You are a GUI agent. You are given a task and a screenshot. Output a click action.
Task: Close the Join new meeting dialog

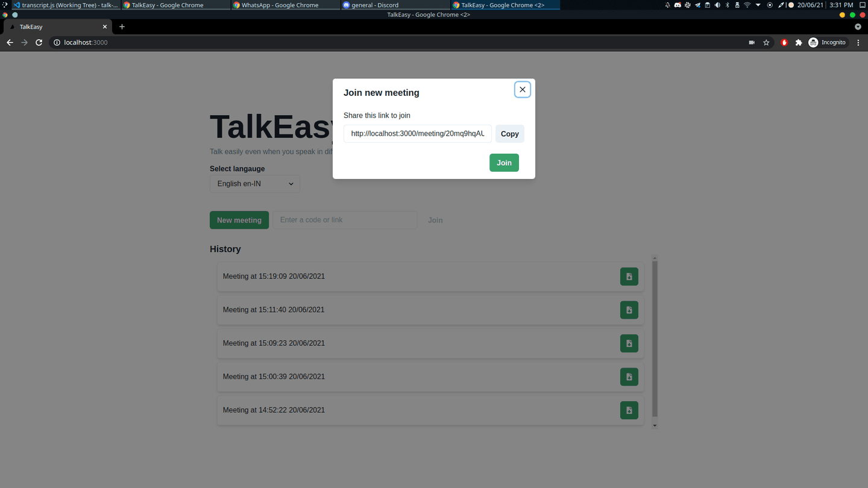click(523, 89)
